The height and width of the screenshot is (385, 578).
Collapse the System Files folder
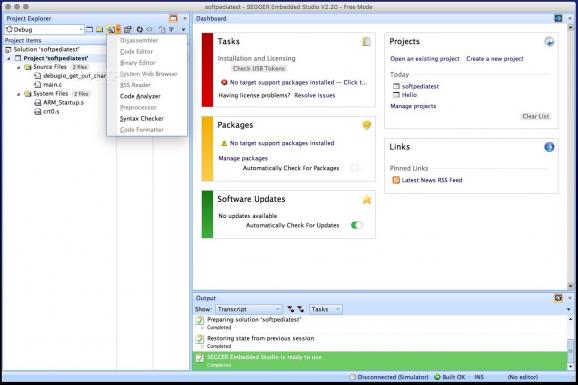point(18,94)
